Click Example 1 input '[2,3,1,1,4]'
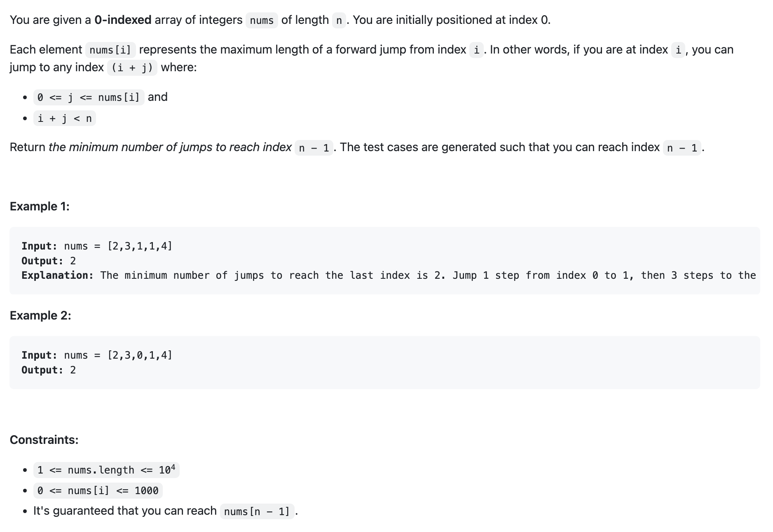Viewport: 773px width, 532px height. [x=140, y=246]
